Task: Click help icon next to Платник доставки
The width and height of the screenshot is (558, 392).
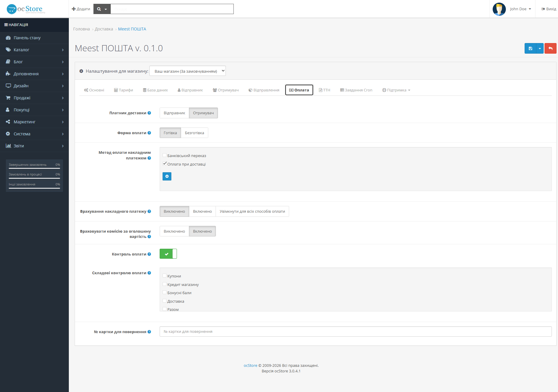Action: [149, 113]
